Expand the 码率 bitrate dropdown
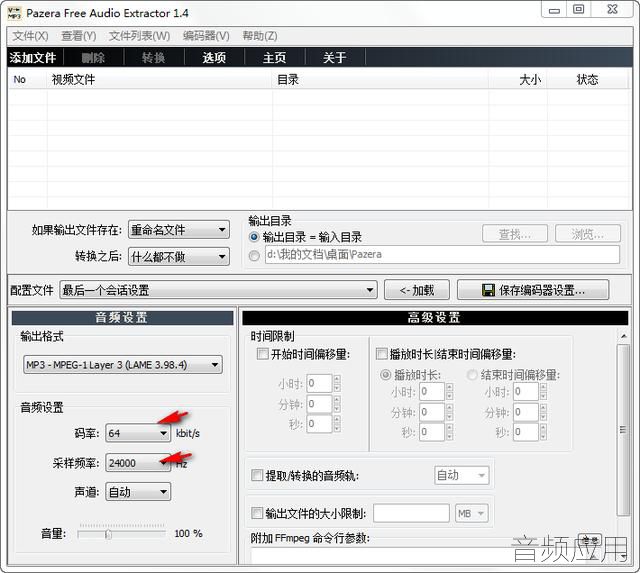Viewport: 640px width, 573px height. 138,433
